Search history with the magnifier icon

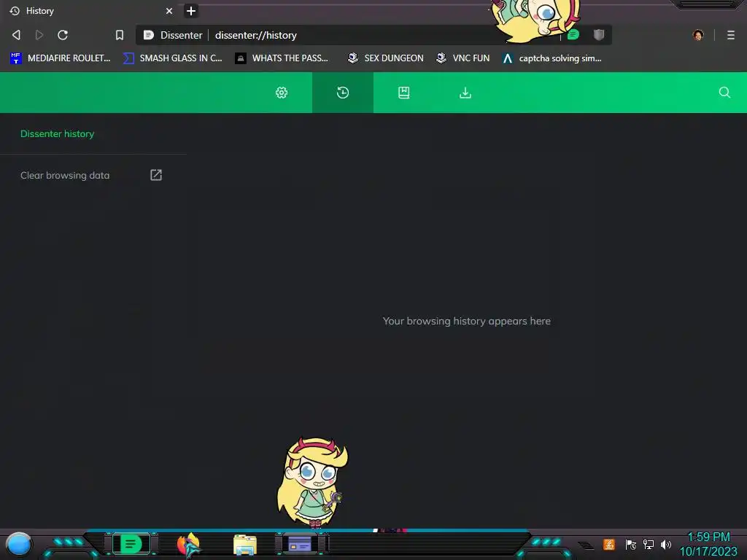(724, 93)
